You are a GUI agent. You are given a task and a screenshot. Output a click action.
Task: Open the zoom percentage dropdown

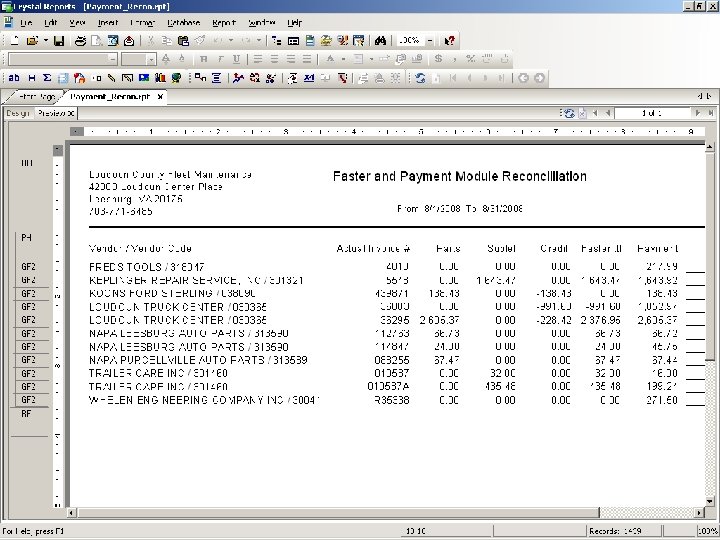click(428, 41)
